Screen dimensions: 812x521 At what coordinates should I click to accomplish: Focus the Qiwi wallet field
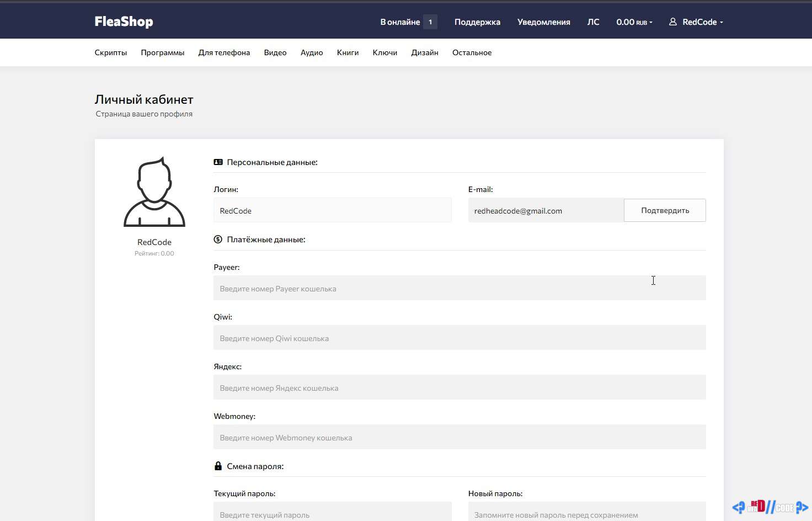(x=460, y=338)
